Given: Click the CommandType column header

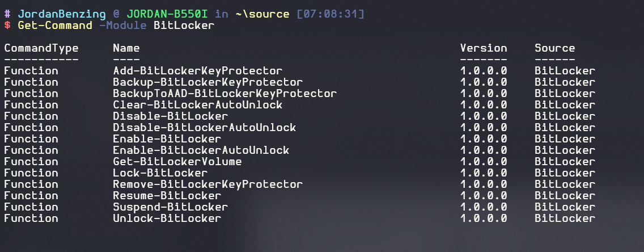Looking at the screenshot, I should point(41,48).
